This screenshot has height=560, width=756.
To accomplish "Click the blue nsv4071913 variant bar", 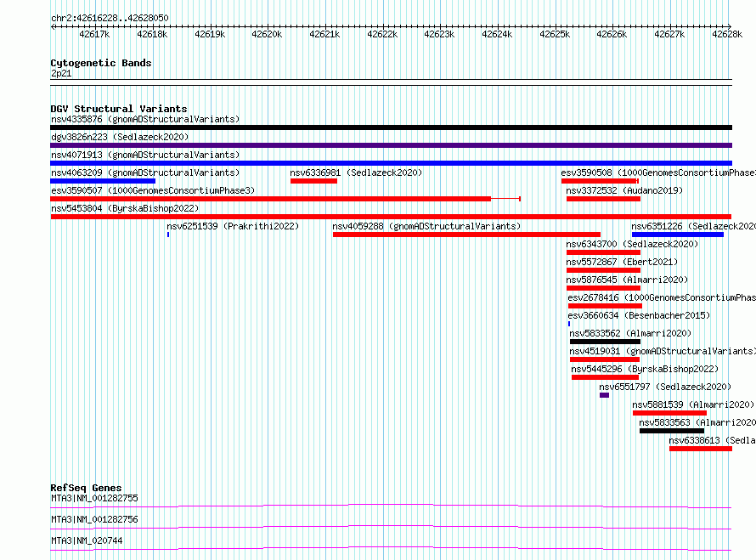I will [x=391, y=163].
